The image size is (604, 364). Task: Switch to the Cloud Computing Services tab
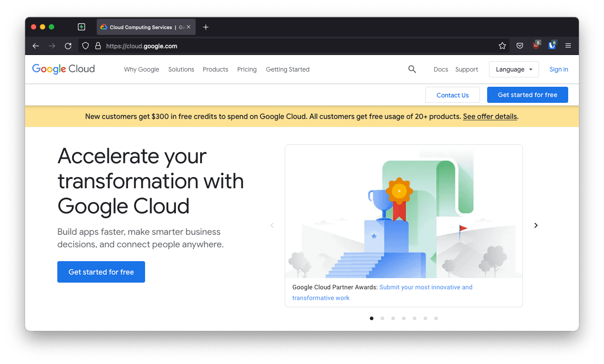(141, 27)
